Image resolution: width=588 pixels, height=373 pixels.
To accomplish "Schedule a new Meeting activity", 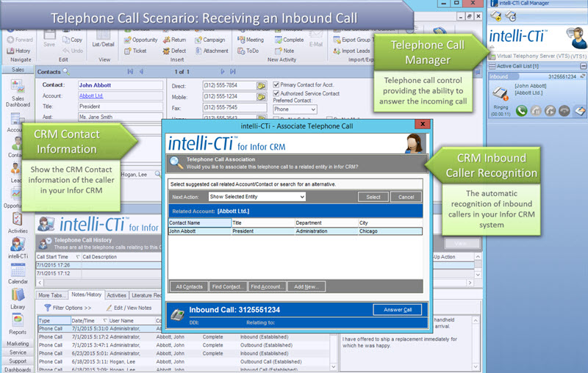I will tap(251, 40).
